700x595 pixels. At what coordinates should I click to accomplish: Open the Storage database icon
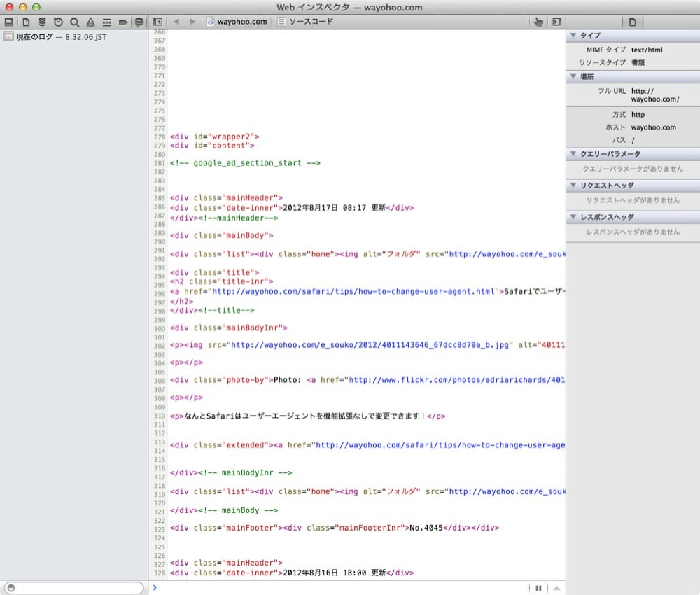tap(42, 22)
